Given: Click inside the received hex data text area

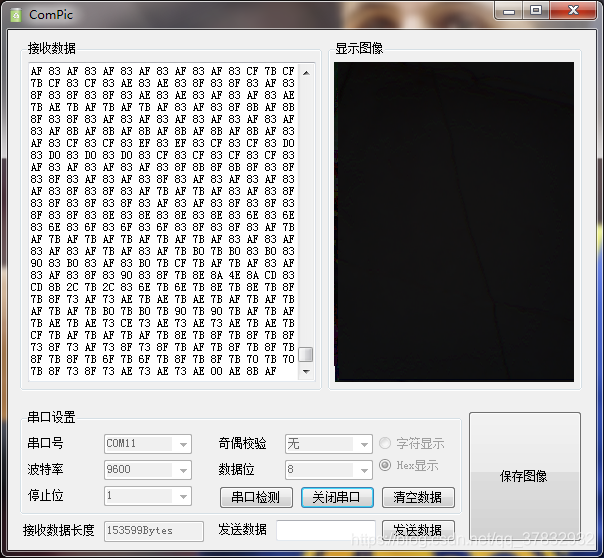Looking at the screenshot, I should click(x=164, y=221).
